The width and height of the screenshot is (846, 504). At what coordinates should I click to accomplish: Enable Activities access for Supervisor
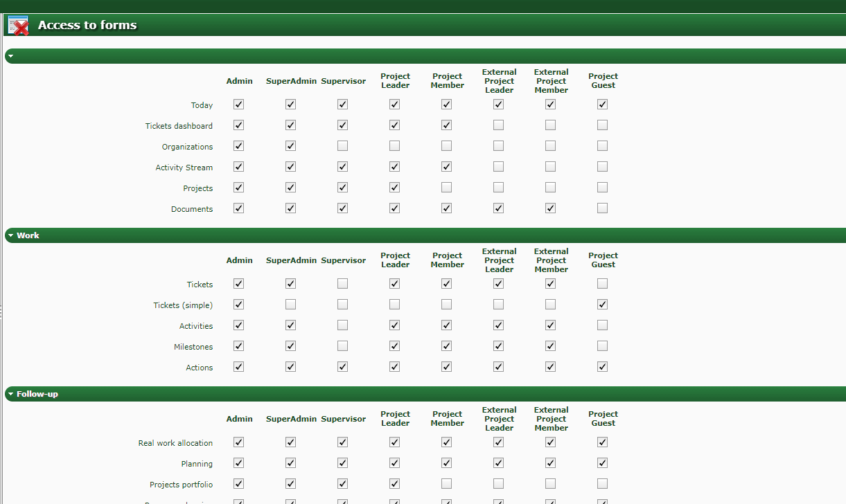(342, 325)
